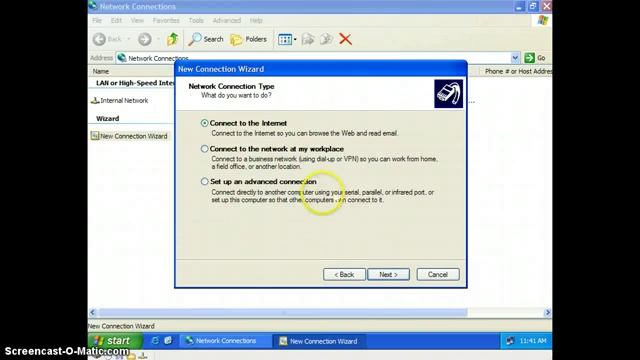640x360 pixels.
Task: Click the Move To toolbar icon
Action: (x=308, y=39)
